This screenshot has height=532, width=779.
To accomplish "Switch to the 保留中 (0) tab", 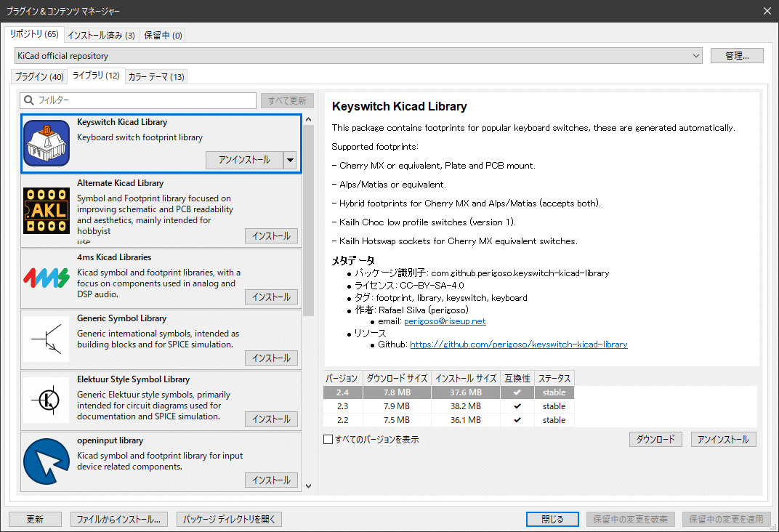I will coord(163,36).
